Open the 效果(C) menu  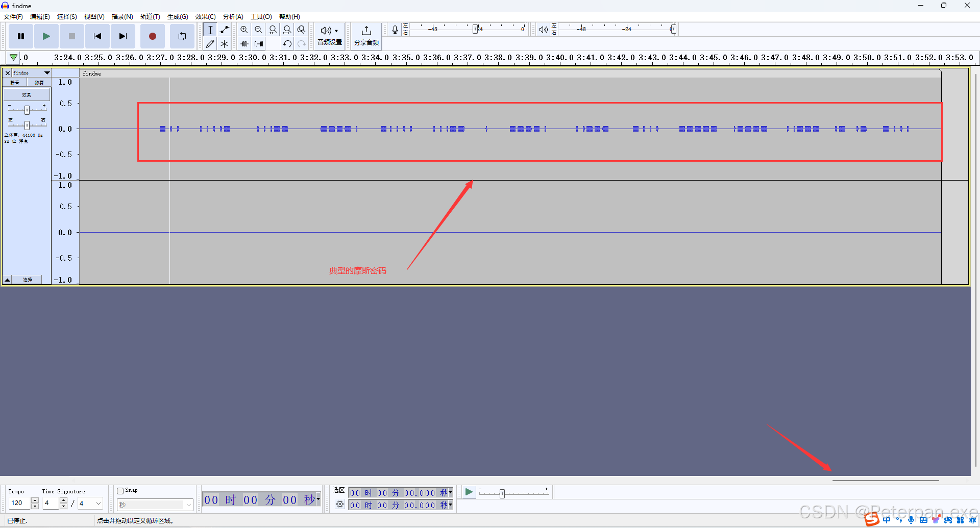click(x=205, y=17)
